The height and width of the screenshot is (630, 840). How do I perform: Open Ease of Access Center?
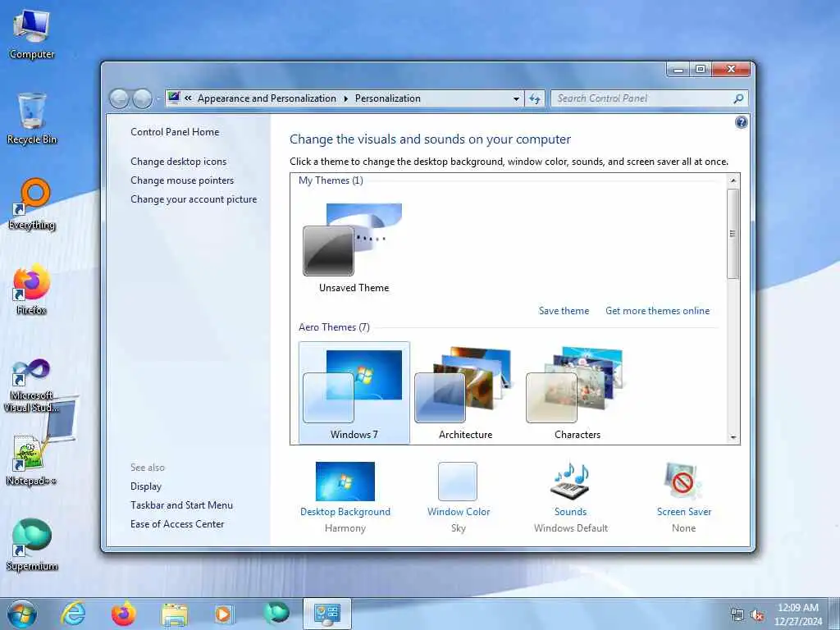pyautogui.click(x=177, y=524)
